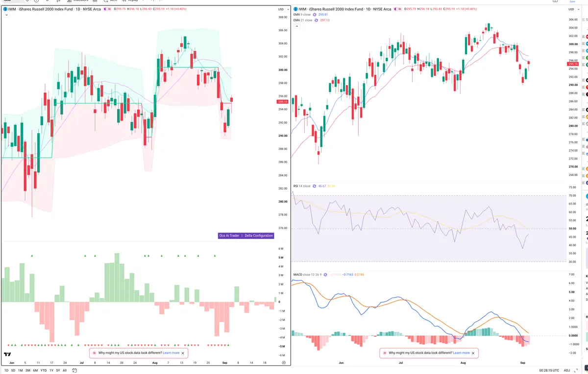The height and width of the screenshot is (374, 588).
Task: Click the RSI 14 close legend label
Action: tap(302, 186)
